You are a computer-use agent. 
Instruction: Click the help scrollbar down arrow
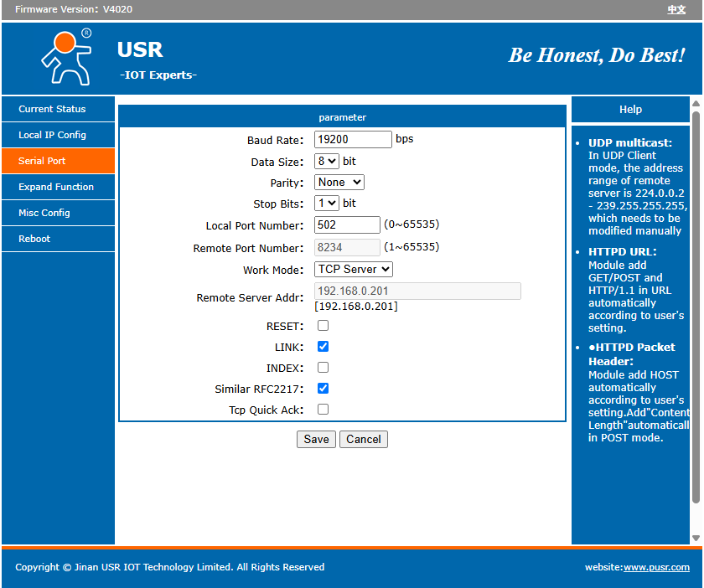(x=696, y=538)
